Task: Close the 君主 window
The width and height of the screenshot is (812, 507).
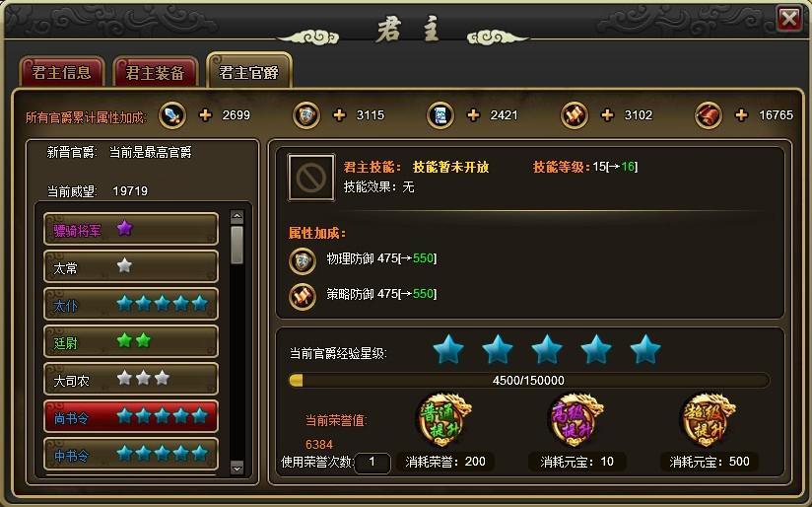Action: tap(788, 19)
